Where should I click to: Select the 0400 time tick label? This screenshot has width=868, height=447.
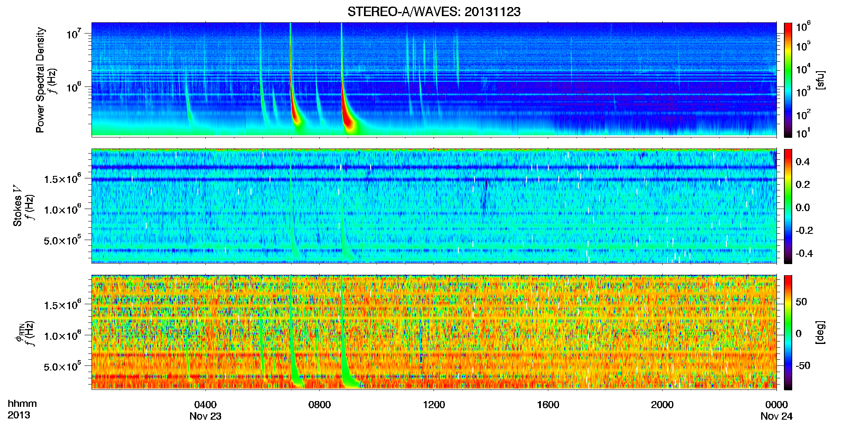pos(205,405)
